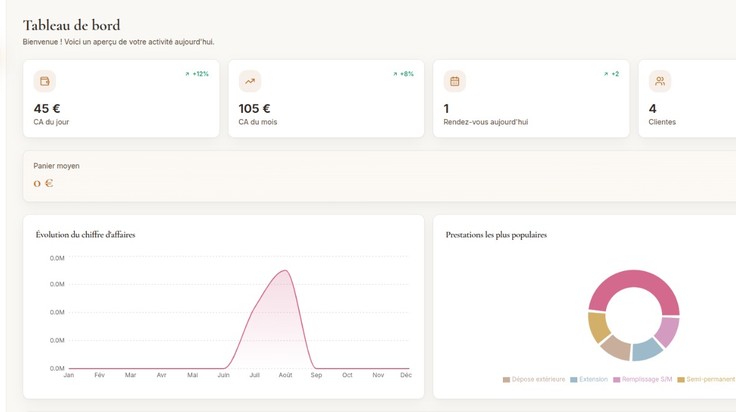Click the +12% growth indicator
Viewport: 736px width, 412px height.
pyautogui.click(x=197, y=74)
